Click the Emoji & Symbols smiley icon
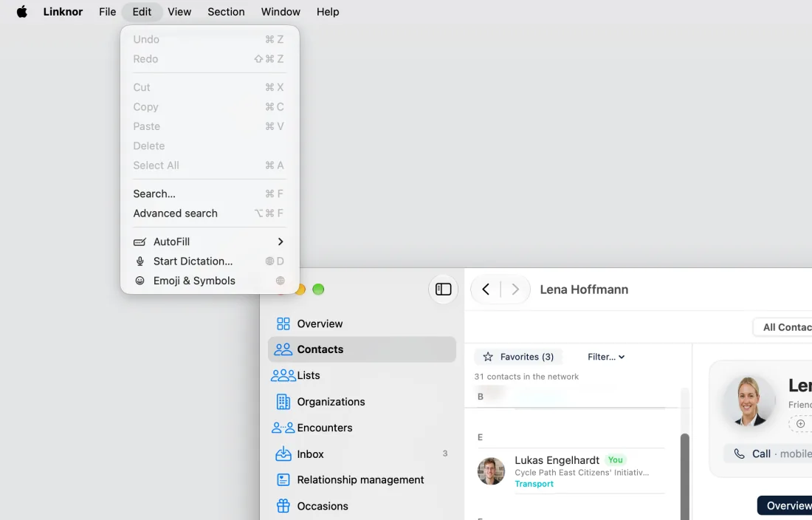 140,281
